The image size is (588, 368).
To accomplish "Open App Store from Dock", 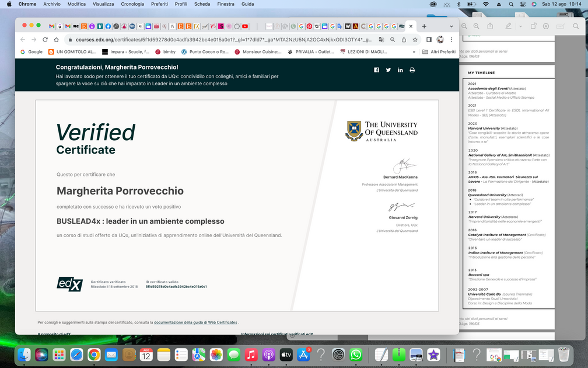I will 303,355.
